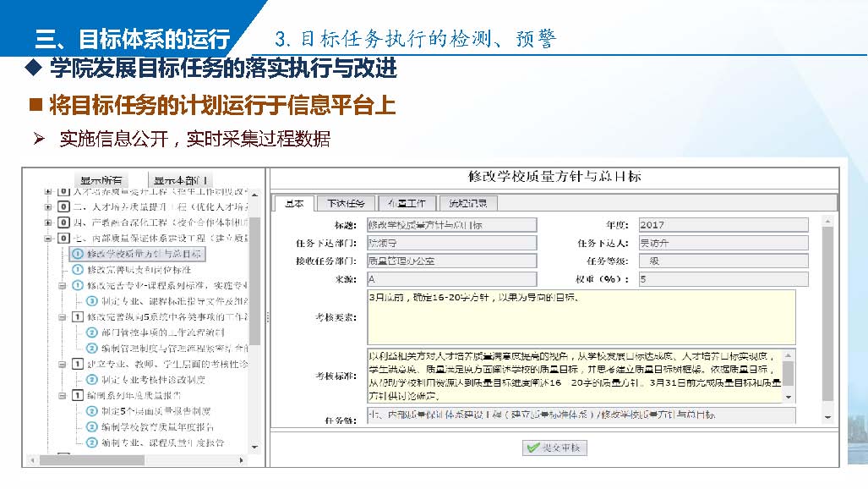Switch to the 下达任务 tab
Screen dimensions: 868x489
346,203
